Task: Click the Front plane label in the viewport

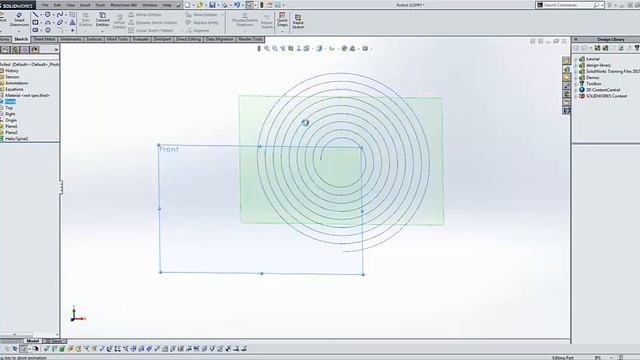Action: click(169, 149)
